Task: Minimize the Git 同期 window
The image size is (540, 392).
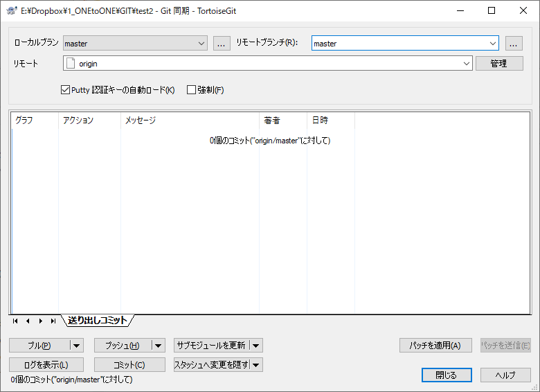Action: point(460,10)
